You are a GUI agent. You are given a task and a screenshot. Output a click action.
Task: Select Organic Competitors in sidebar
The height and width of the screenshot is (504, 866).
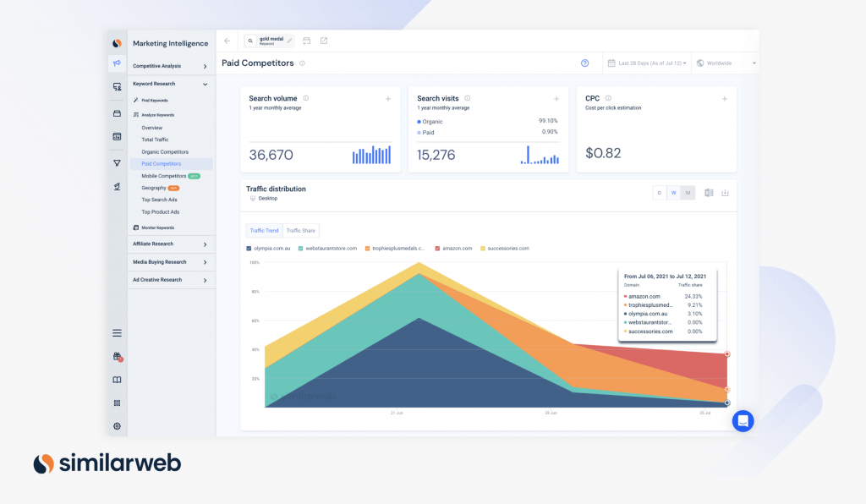(165, 151)
